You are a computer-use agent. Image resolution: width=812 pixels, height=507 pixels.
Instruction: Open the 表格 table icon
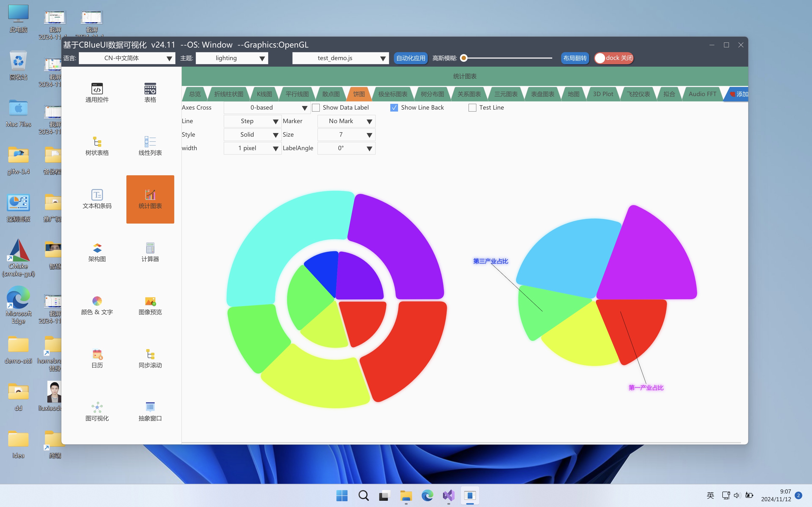pyautogui.click(x=150, y=89)
